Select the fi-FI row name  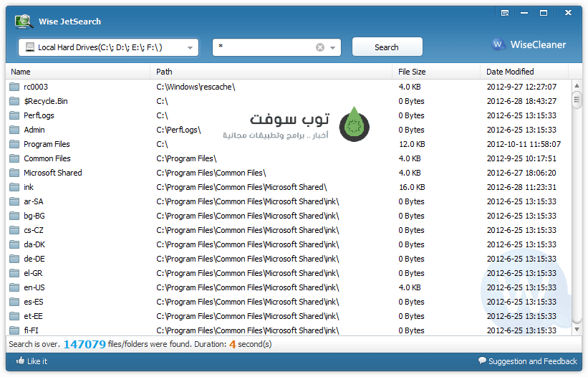[31, 330]
